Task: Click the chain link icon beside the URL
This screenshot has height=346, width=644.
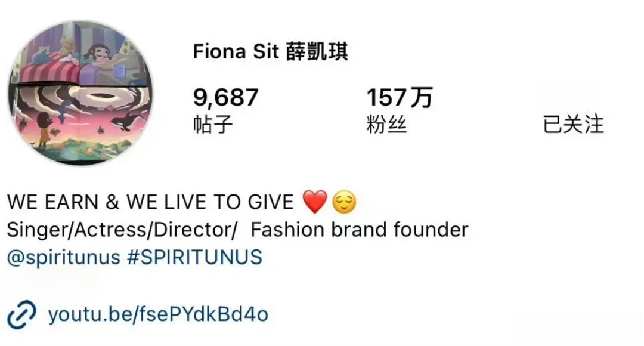Action: tap(21, 314)
